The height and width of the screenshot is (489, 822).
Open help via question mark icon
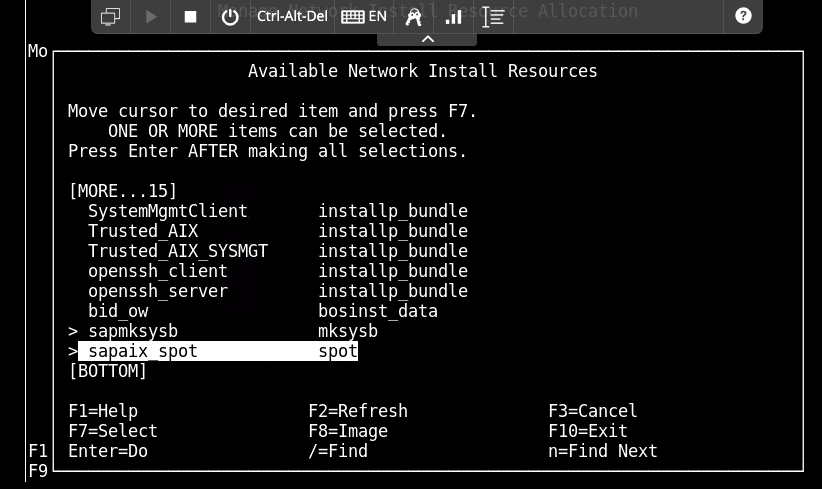point(743,16)
